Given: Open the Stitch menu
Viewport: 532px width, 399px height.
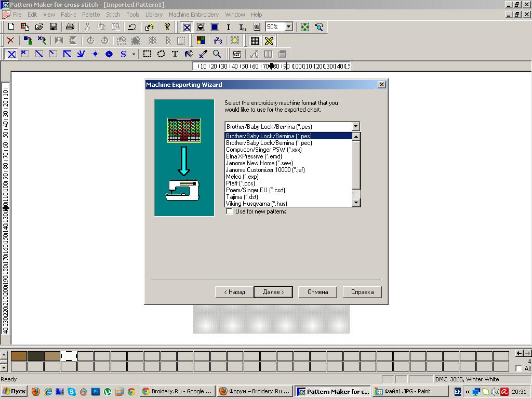Looking at the screenshot, I should (113, 15).
